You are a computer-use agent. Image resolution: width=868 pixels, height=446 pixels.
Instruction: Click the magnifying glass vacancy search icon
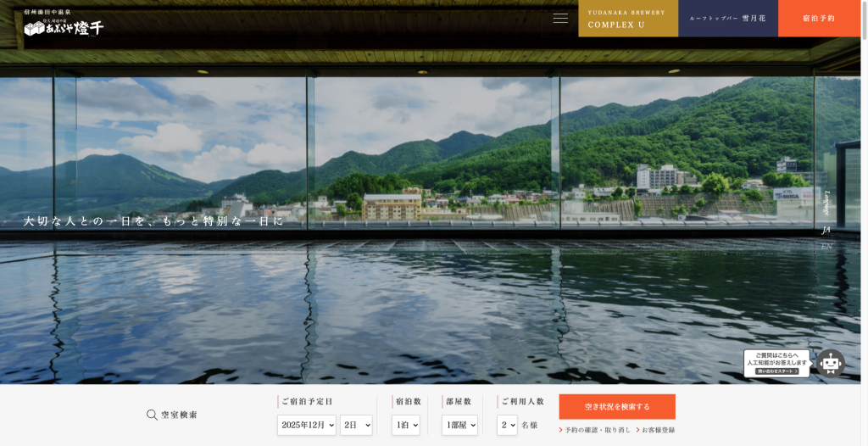(x=152, y=415)
